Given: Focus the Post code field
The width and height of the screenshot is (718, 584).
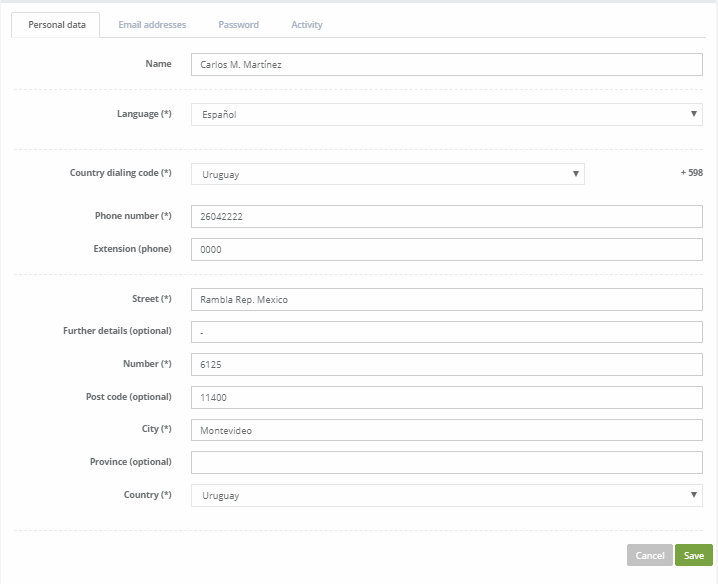Looking at the screenshot, I should [x=446, y=397].
